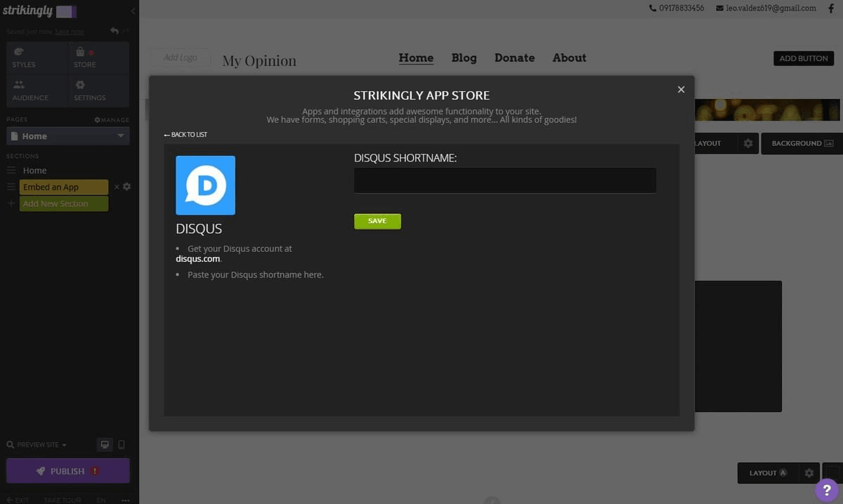843x504 pixels.
Task: Click the Publish button
Action: (x=67, y=470)
